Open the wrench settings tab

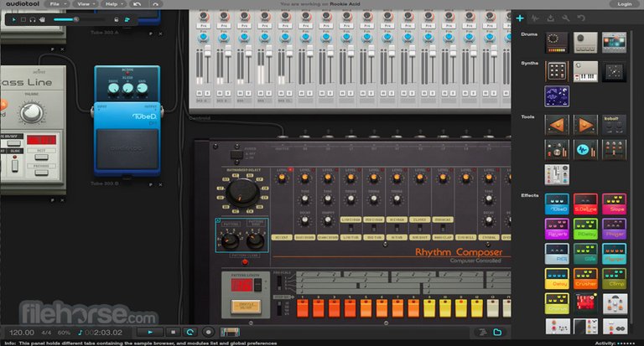click(565, 18)
